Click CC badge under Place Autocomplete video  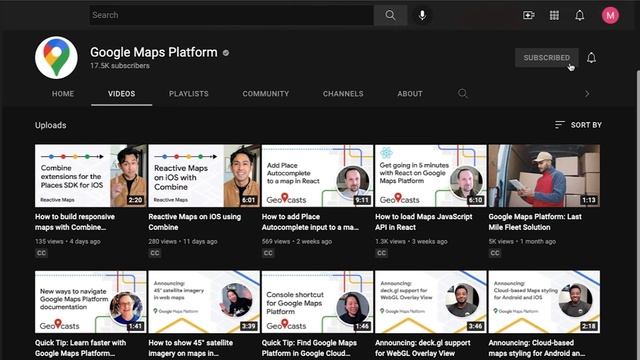(268, 253)
